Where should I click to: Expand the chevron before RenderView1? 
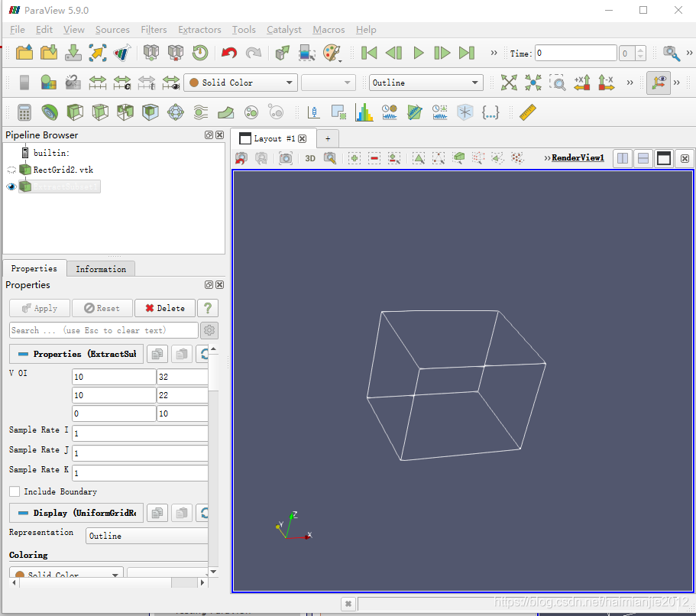click(x=547, y=158)
